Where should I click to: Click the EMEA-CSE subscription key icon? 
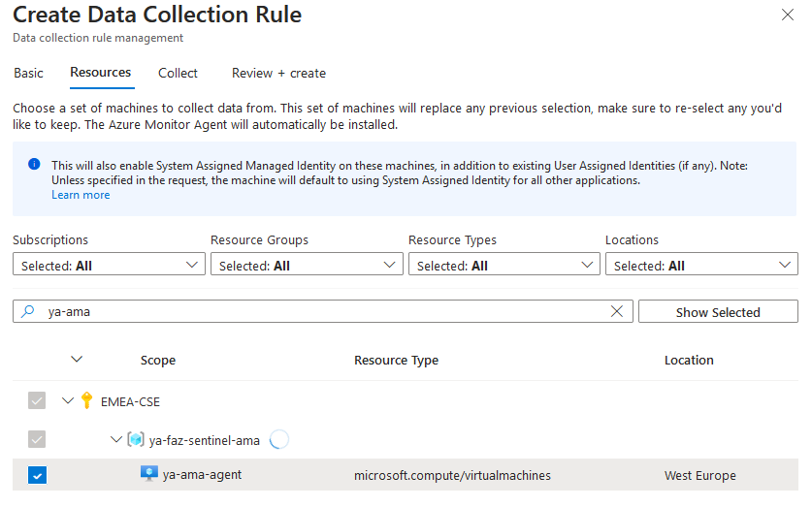pyautogui.click(x=88, y=400)
